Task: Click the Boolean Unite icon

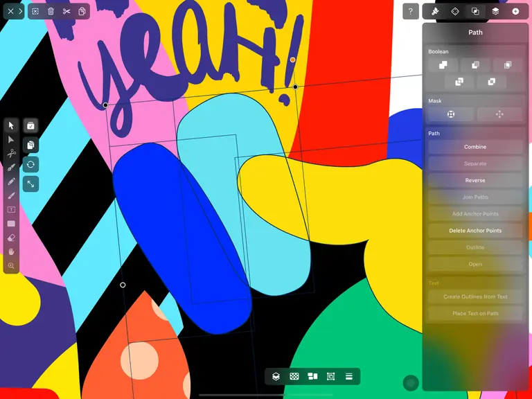Action: click(443, 65)
